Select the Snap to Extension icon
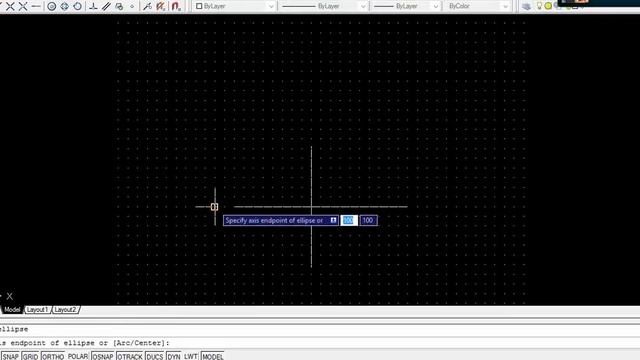Screen dimensions: 640x360 pyautogui.click(x=36, y=6)
